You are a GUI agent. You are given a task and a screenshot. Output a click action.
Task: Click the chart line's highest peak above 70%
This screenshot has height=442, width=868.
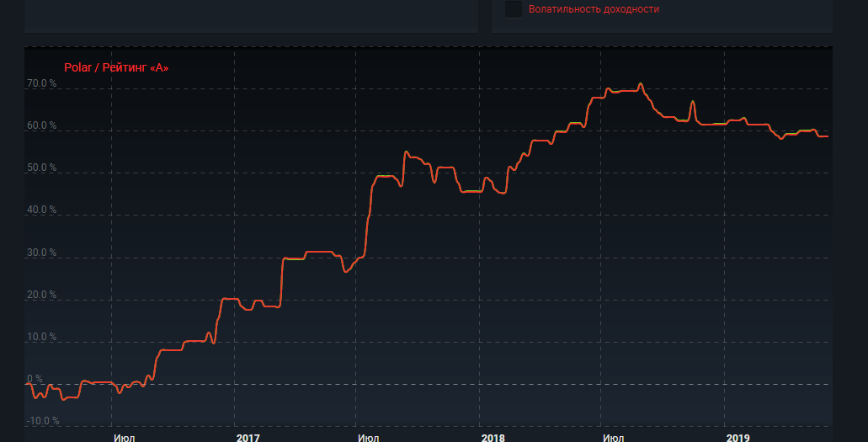[x=641, y=84]
